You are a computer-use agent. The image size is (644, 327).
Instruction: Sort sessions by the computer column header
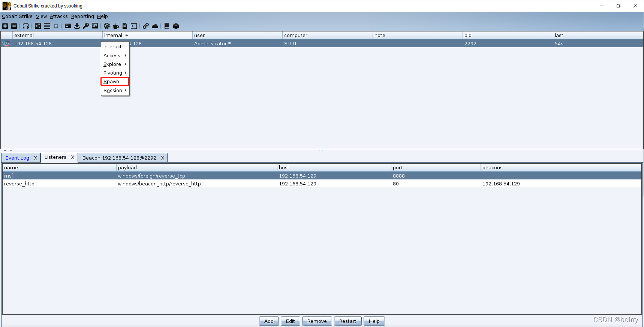(328, 35)
